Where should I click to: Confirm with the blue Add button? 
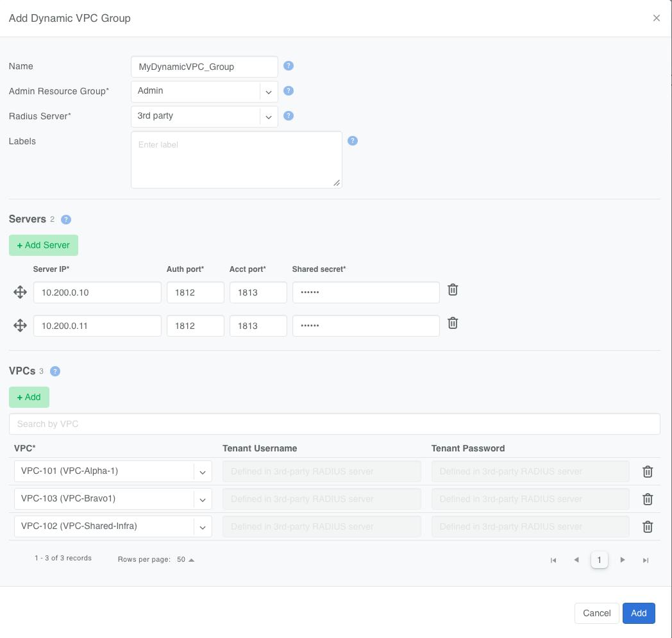point(639,613)
